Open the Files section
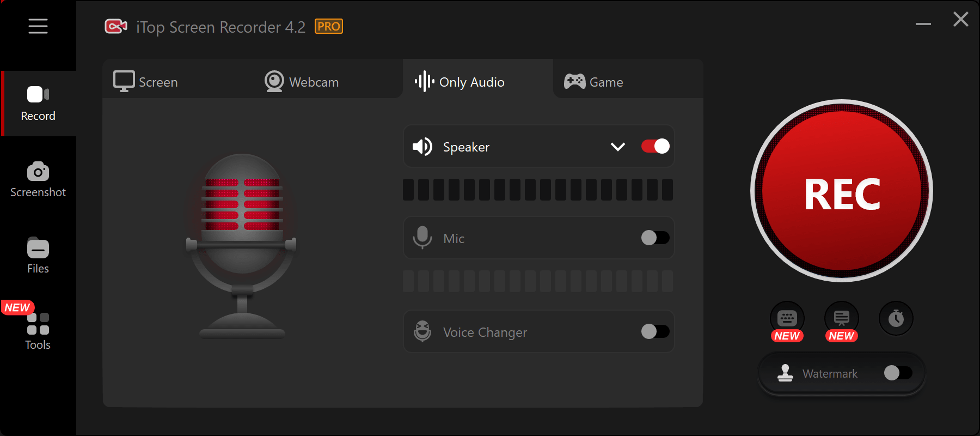 (x=38, y=256)
